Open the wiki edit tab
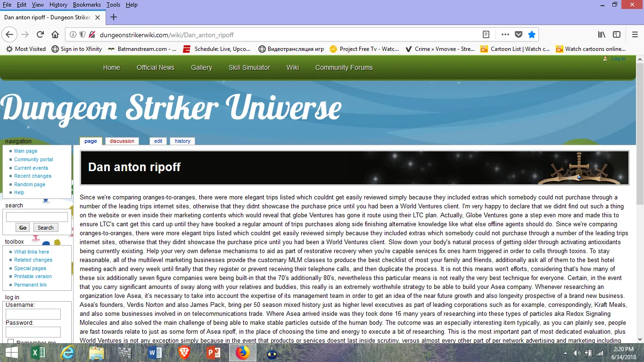The image size is (644, 362). pyautogui.click(x=158, y=141)
